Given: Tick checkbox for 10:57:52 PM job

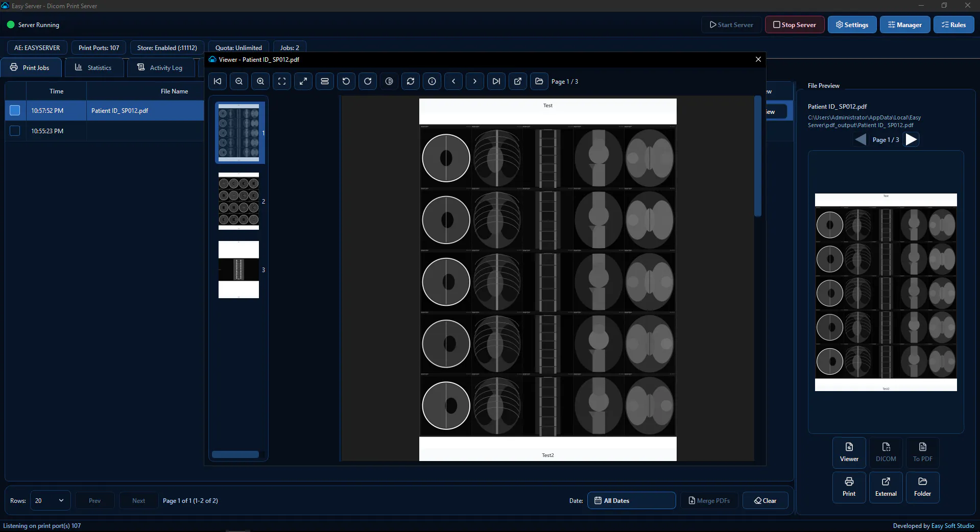Looking at the screenshot, I should click(x=15, y=110).
